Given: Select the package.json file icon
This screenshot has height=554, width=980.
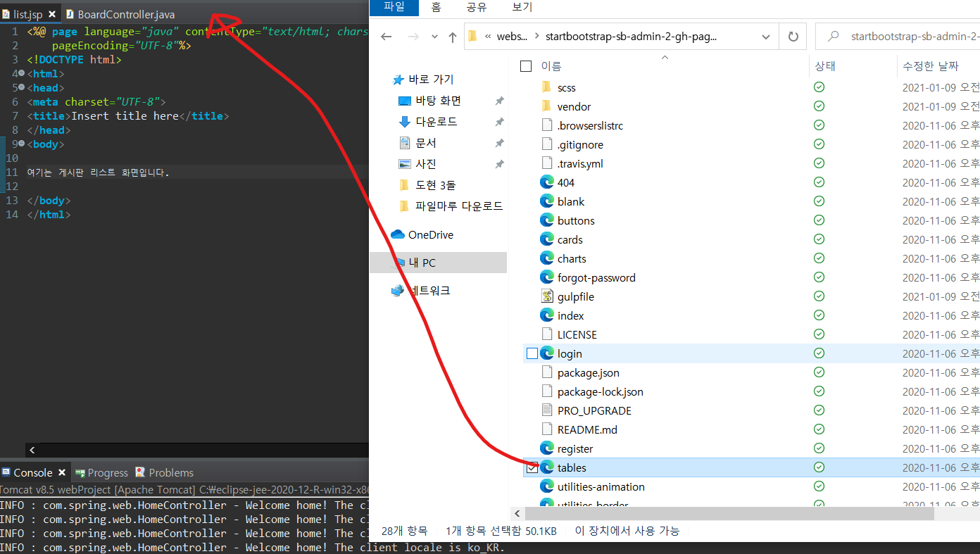Looking at the screenshot, I should [x=546, y=372].
